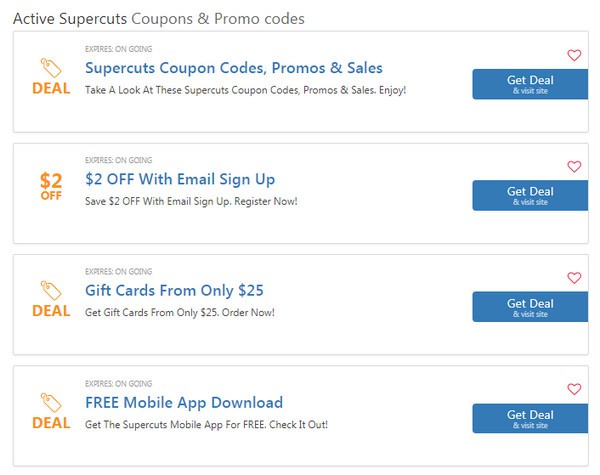Favorite the Supercuts Coupon Codes deal heart
The height and width of the screenshot is (475, 600).
[x=574, y=55]
